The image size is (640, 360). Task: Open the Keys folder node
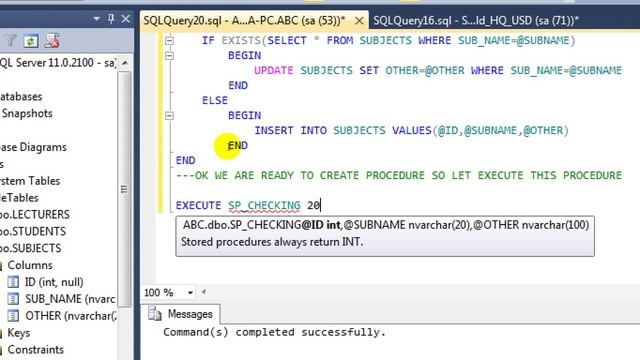click(x=18, y=333)
